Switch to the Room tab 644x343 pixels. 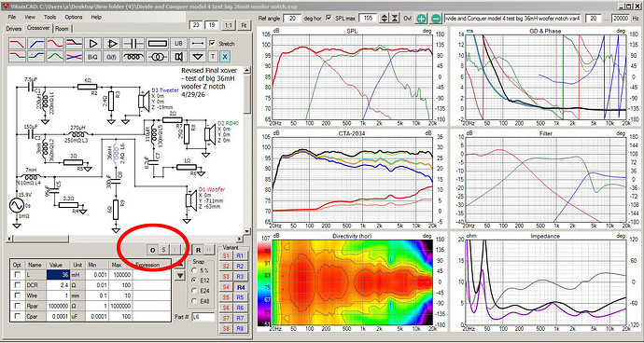coord(62,29)
